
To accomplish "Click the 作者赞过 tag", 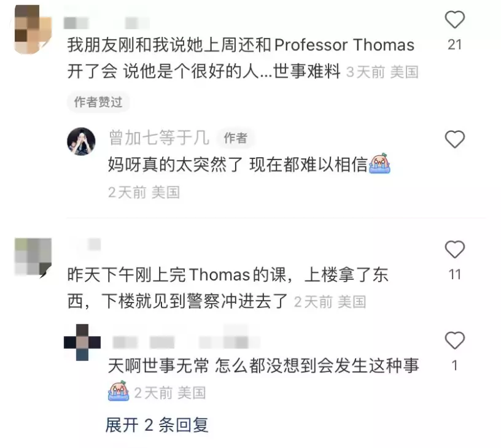I will pos(98,102).
